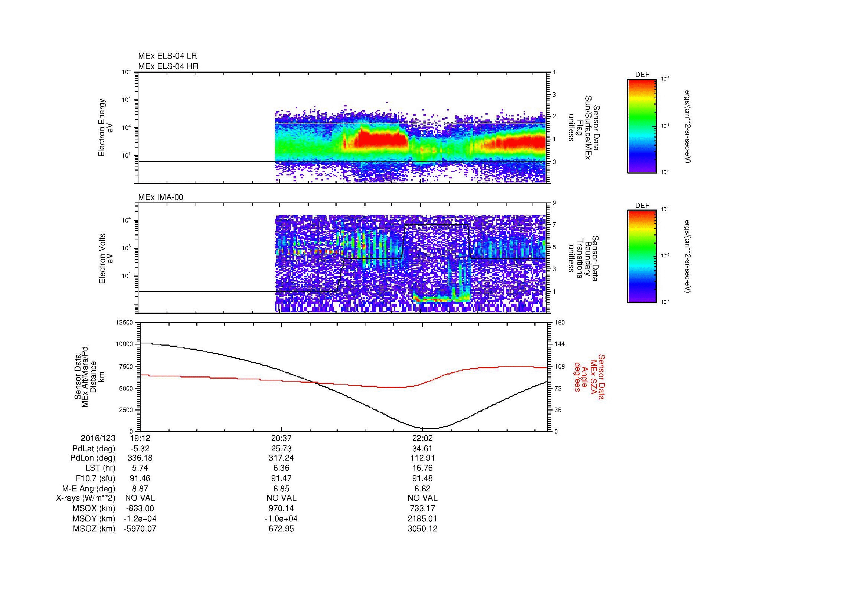
Task: Click the time tick label '19:12'
Action: tap(140, 438)
